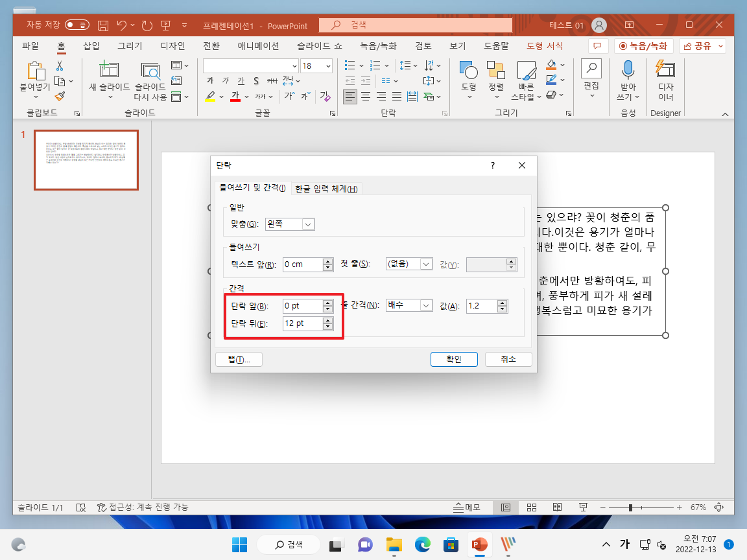Click the numbered list icon

375,65
